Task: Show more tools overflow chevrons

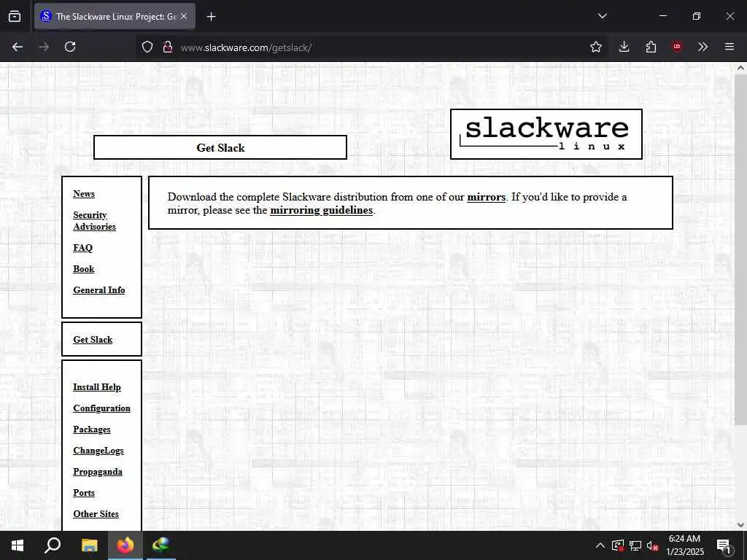Action: tap(703, 47)
